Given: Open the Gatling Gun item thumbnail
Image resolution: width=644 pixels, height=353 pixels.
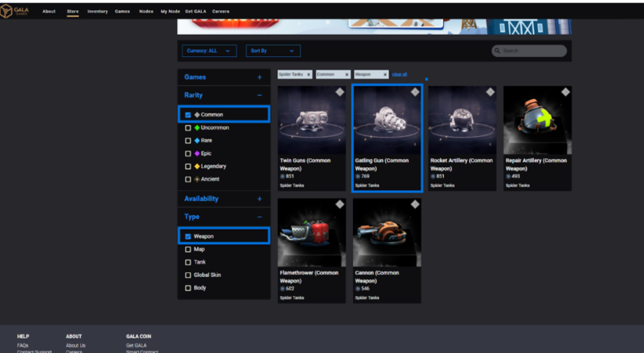Looking at the screenshot, I should [x=387, y=120].
